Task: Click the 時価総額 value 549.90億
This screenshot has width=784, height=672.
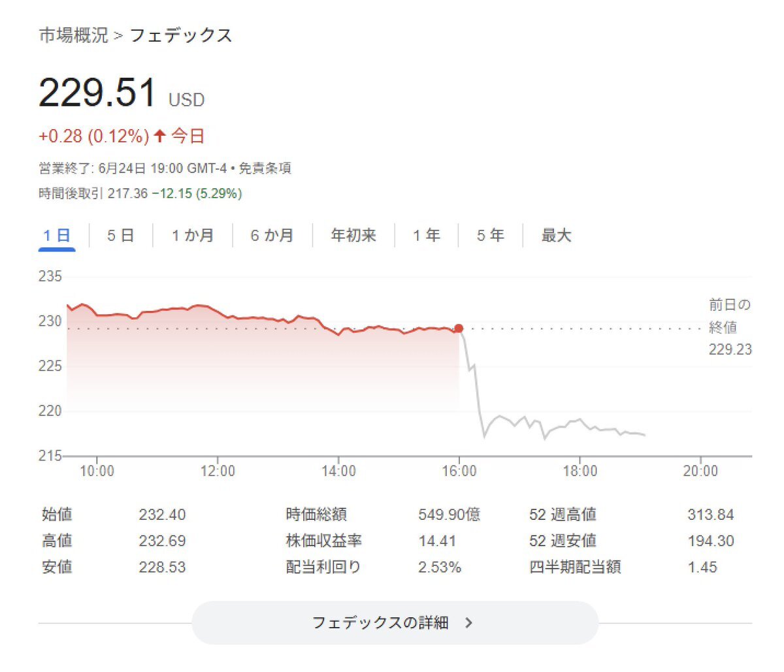Action: coord(449,515)
